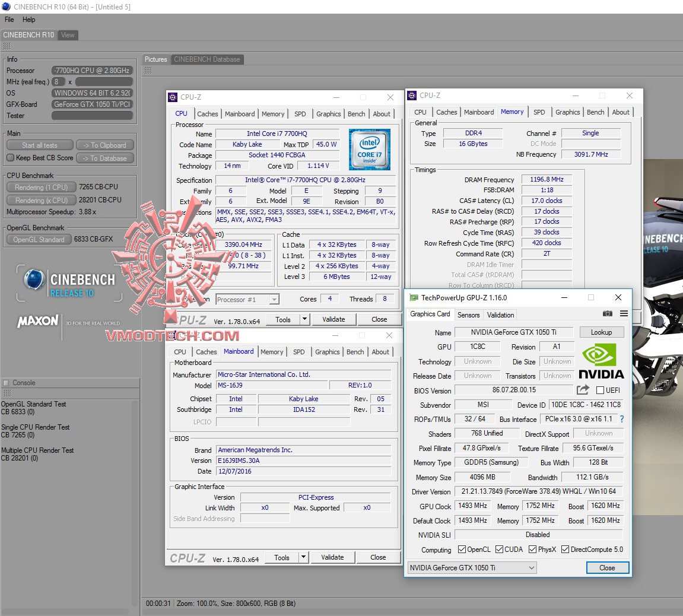Toggle the UEFI checkbox in GPU-Z
683x616 pixels.
click(x=601, y=390)
